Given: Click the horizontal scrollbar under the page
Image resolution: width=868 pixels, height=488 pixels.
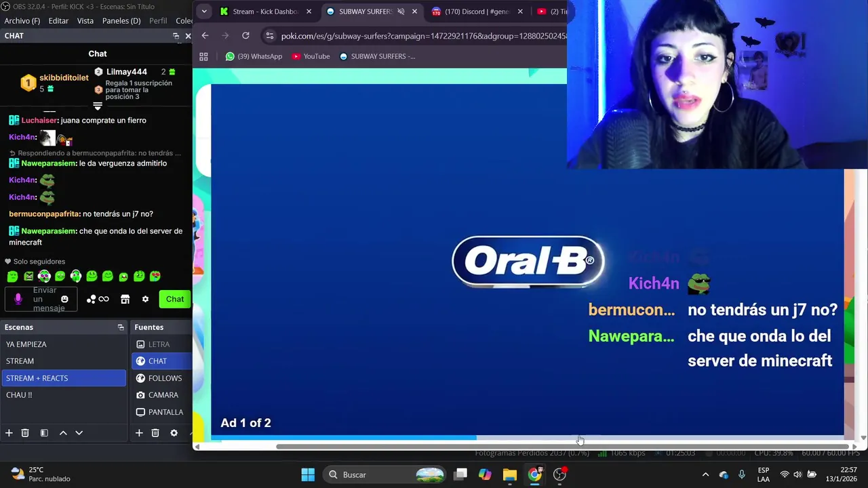Looking at the screenshot, I should pyautogui.click(x=563, y=447).
